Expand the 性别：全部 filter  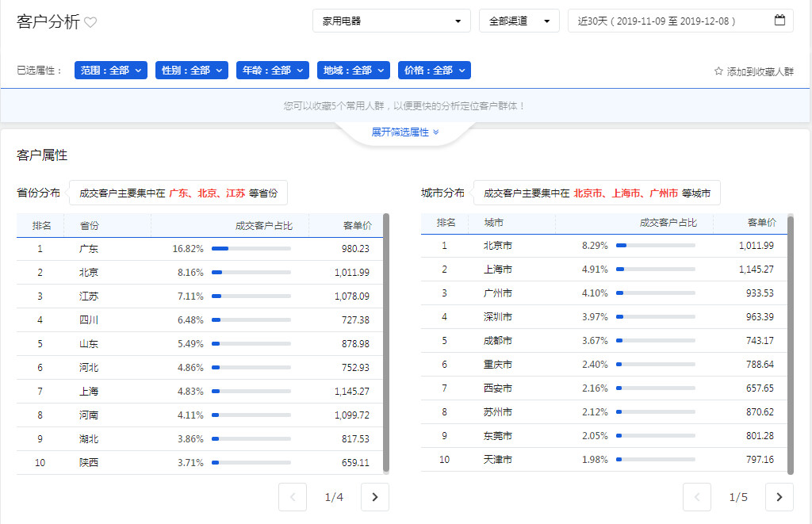pyautogui.click(x=192, y=71)
